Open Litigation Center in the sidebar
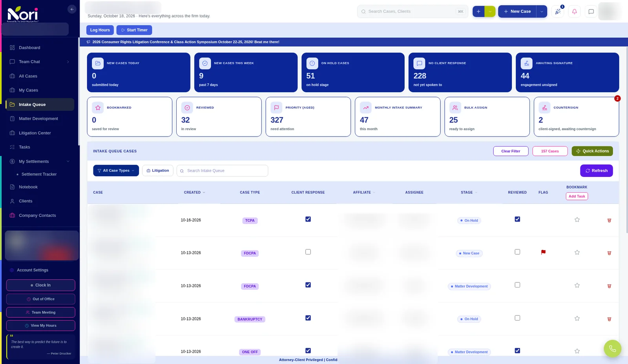The width and height of the screenshot is (628, 364). tap(39, 133)
